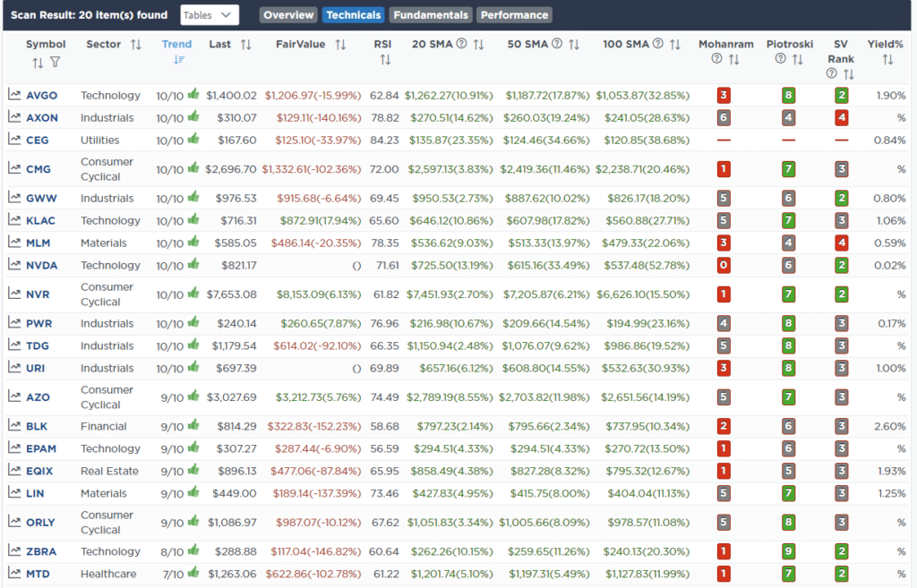Click the 'Scan Result: 20 item(s) found' text
The width and height of the screenshot is (917, 588).
(89, 15)
